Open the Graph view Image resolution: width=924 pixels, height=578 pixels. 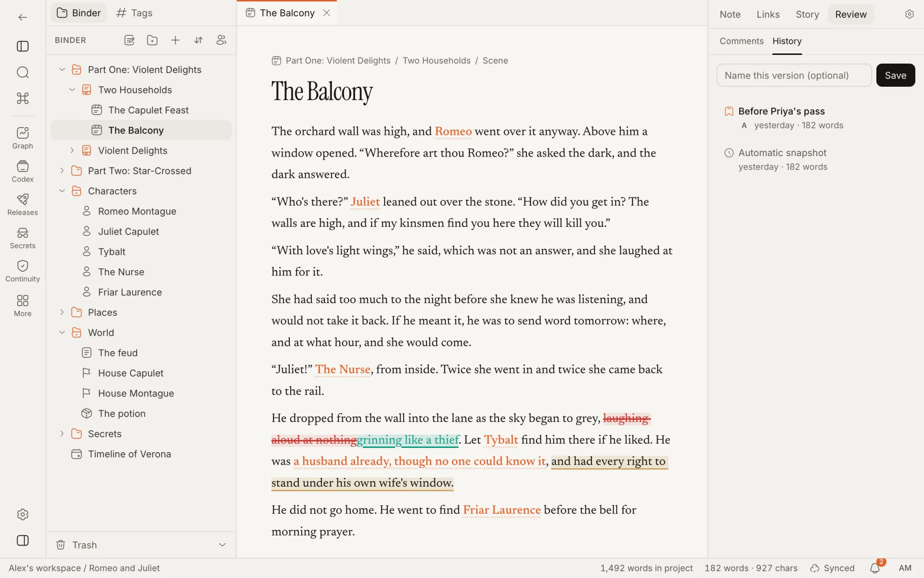coord(23,138)
